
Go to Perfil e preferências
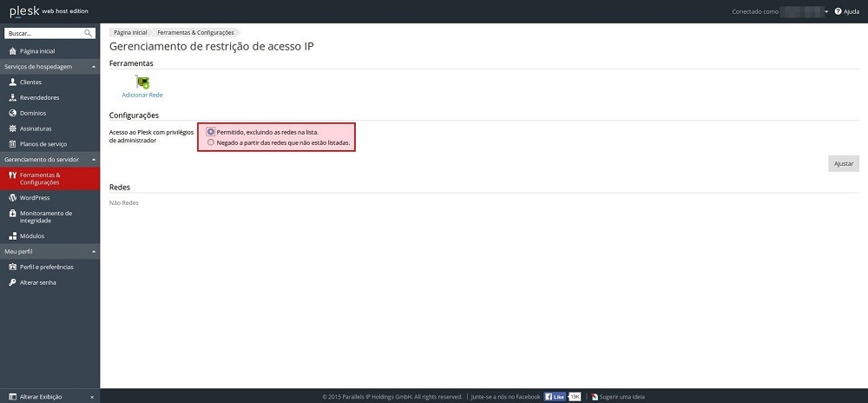coord(46,267)
